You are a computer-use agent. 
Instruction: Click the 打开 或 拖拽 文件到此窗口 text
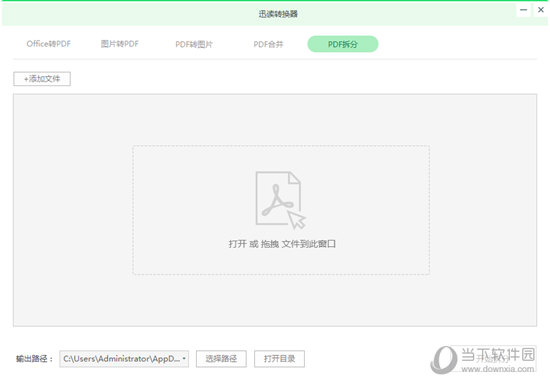click(282, 244)
